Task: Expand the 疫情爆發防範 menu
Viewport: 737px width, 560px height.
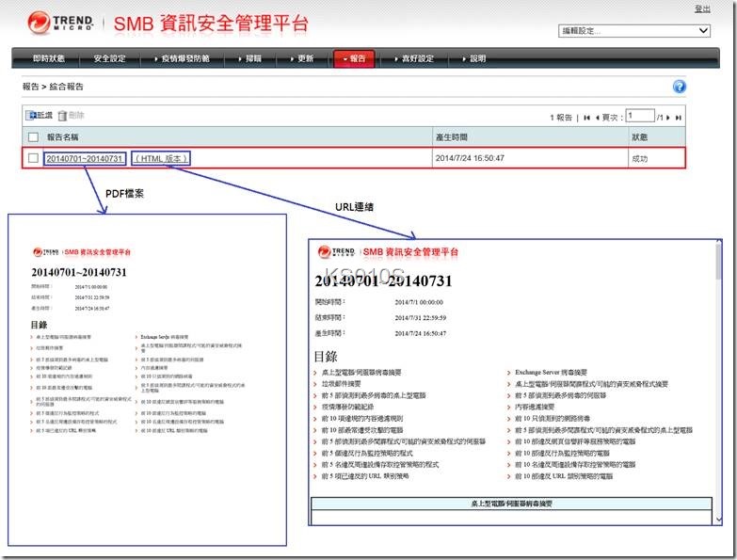Action: click(x=182, y=58)
